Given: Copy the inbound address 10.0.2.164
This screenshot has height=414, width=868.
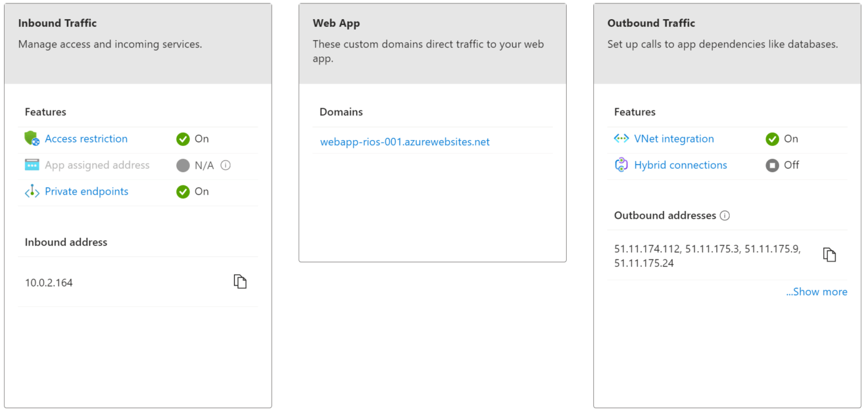Looking at the screenshot, I should [240, 282].
